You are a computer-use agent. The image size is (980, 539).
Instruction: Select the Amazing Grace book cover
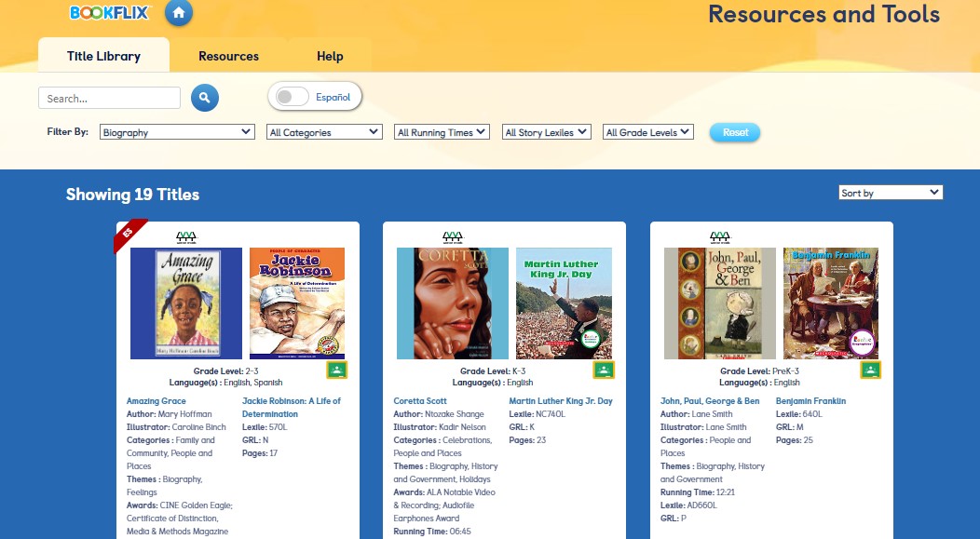[x=186, y=303]
